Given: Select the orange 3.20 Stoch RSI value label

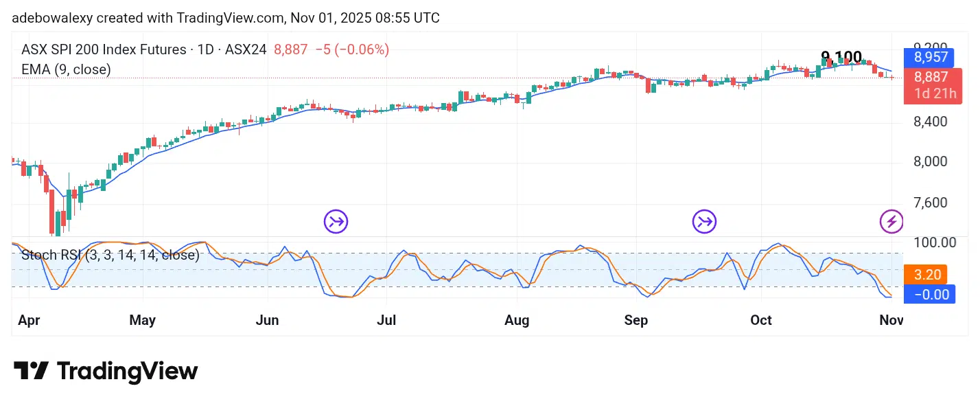Looking at the screenshot, I should coord(926,275).
